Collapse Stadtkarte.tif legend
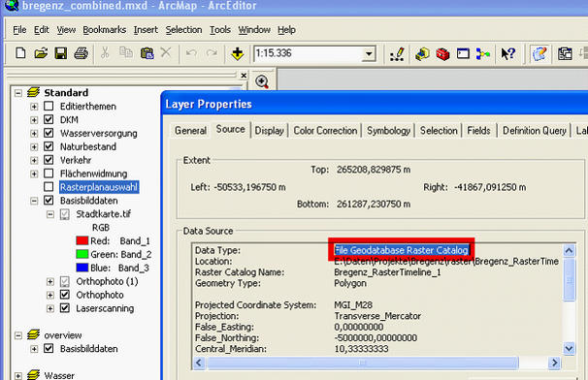Image resolution: width=588 pixels, height=380 pixels. (x=50, y=214)
